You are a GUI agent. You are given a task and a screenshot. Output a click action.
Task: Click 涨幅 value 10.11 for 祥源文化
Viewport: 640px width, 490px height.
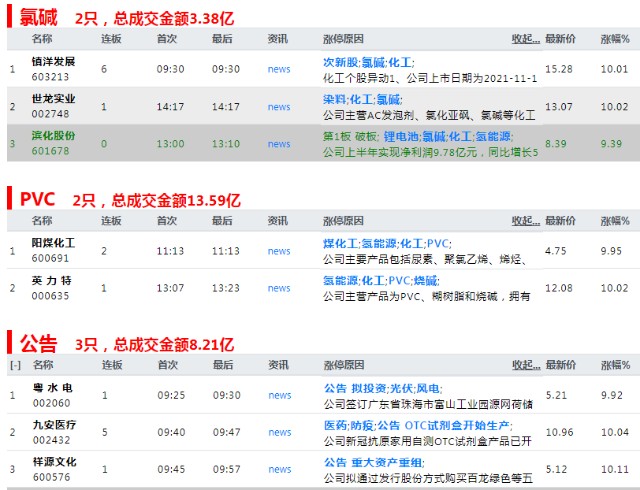(615, 470)
